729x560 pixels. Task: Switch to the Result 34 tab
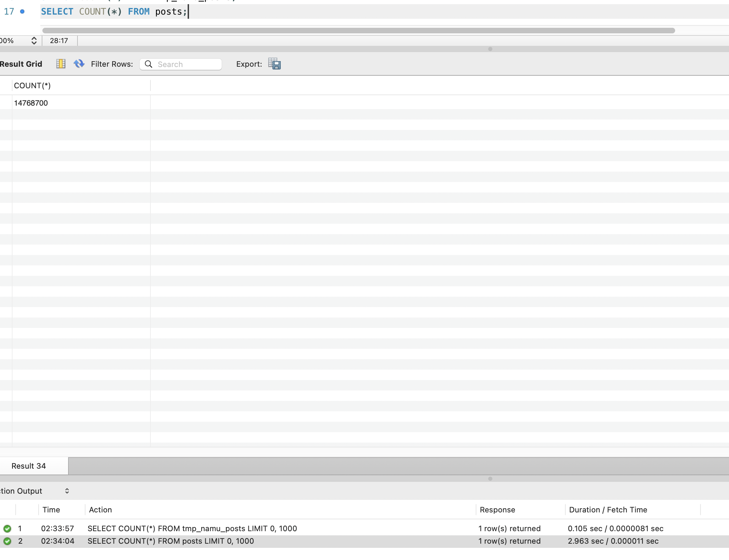(29, 466)
